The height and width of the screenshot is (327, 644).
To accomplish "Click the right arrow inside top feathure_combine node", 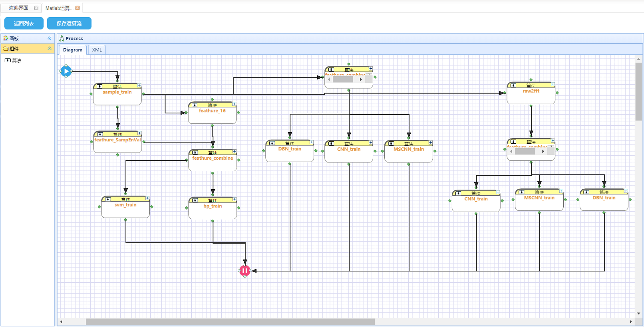I will click(361, 79).
